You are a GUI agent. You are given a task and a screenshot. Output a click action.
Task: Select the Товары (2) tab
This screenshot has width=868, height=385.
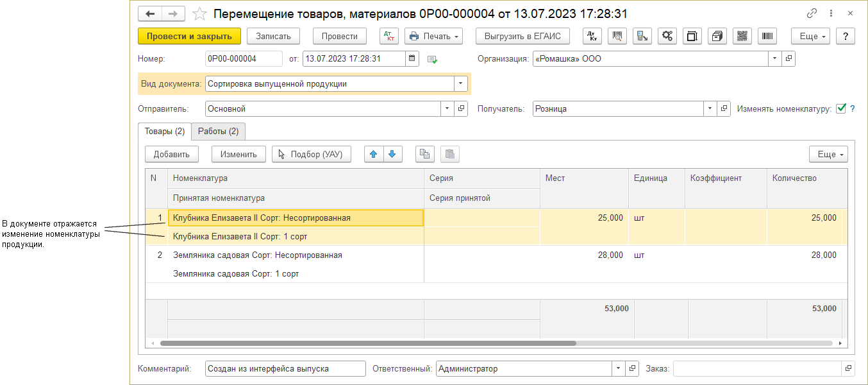coord(165,132)
